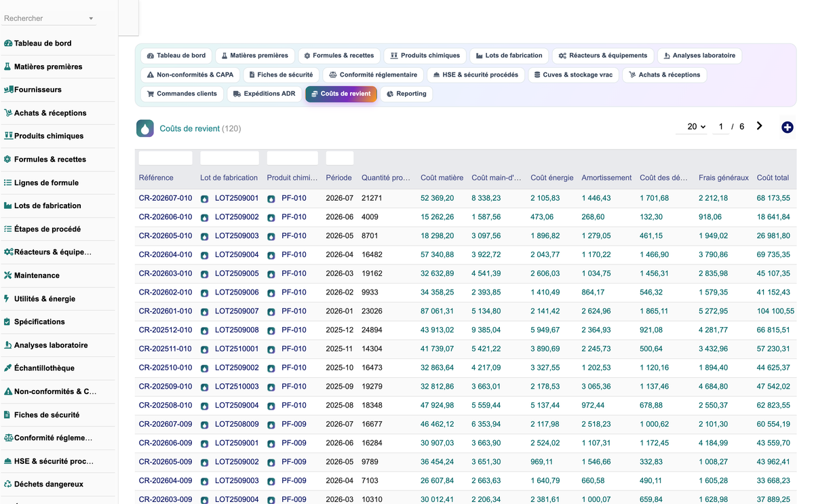Click the Référence filter input field

(x=166, y=158)
